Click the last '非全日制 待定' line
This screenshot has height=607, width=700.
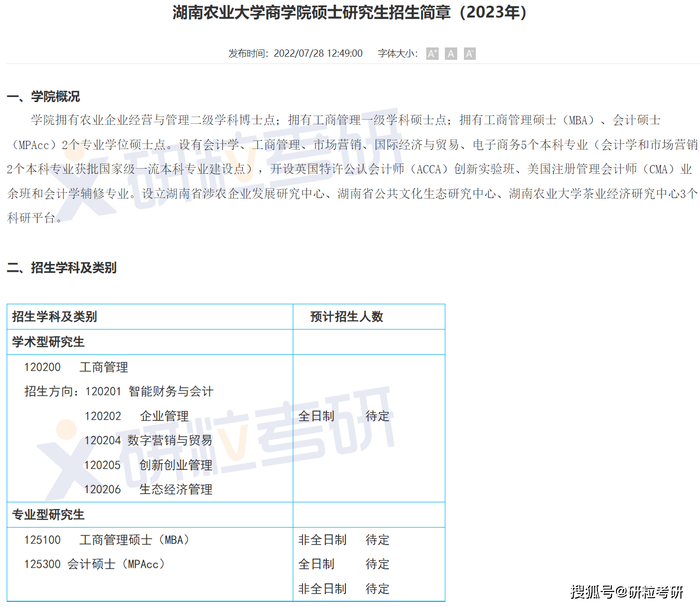pyautogui.click(x=344, y=589)
